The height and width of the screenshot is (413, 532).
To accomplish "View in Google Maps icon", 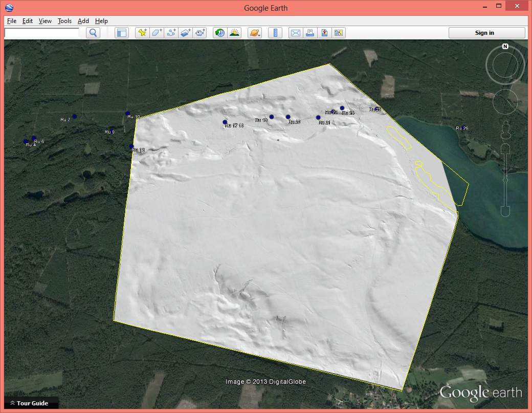I will [x=324, y=33].
